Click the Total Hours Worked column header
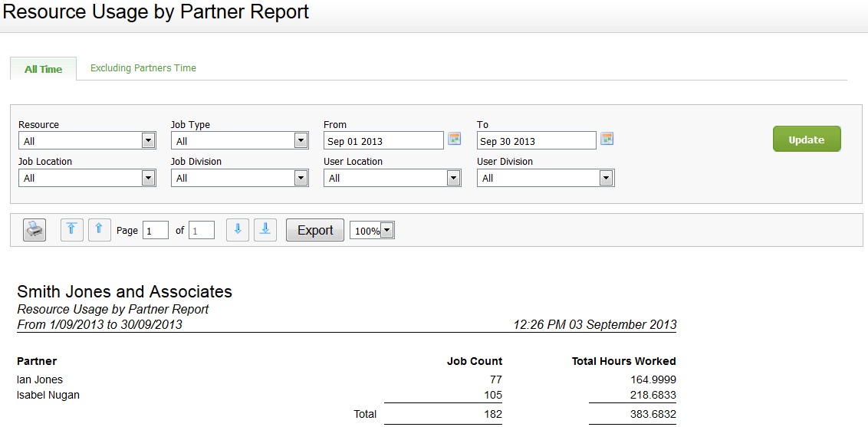 point(624,361)
